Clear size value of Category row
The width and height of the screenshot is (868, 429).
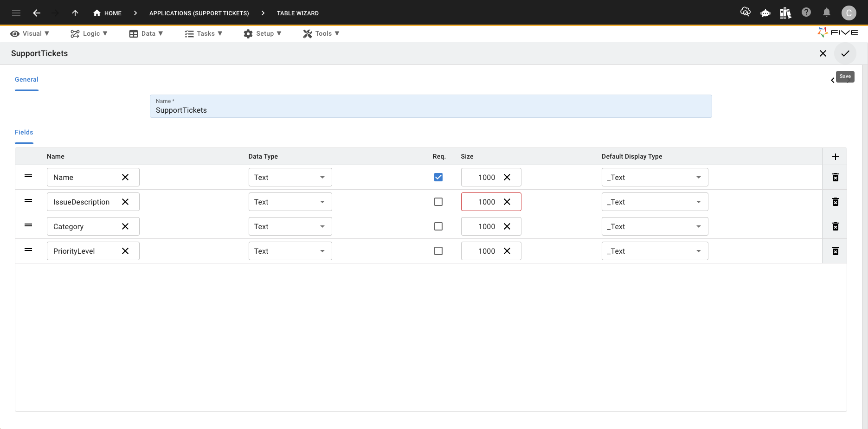[x=507, y=226]
